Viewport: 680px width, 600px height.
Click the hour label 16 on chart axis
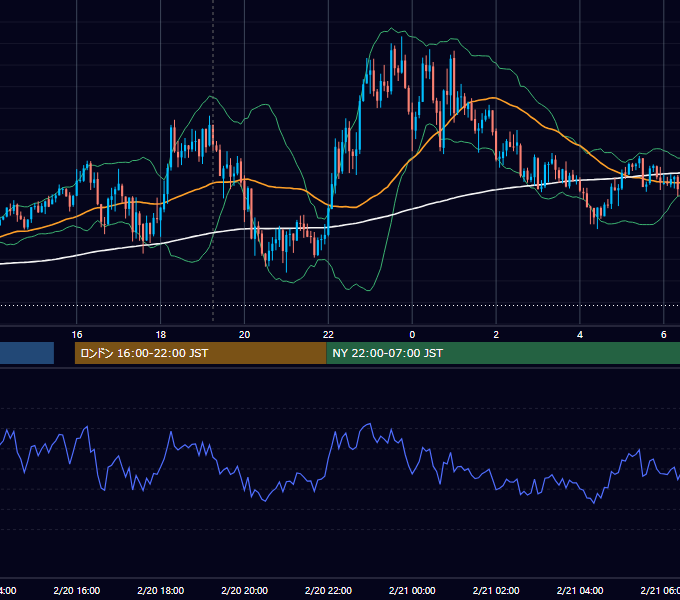coord(77,334)
